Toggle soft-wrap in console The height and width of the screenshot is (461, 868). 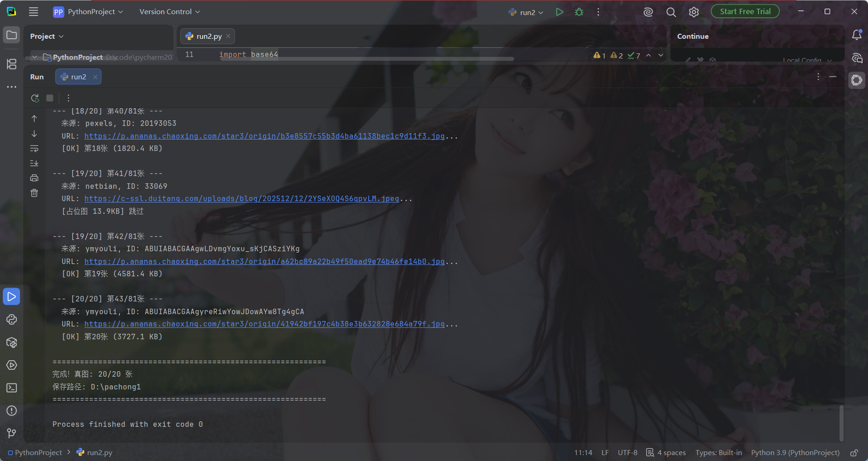(x=34, y=149)
